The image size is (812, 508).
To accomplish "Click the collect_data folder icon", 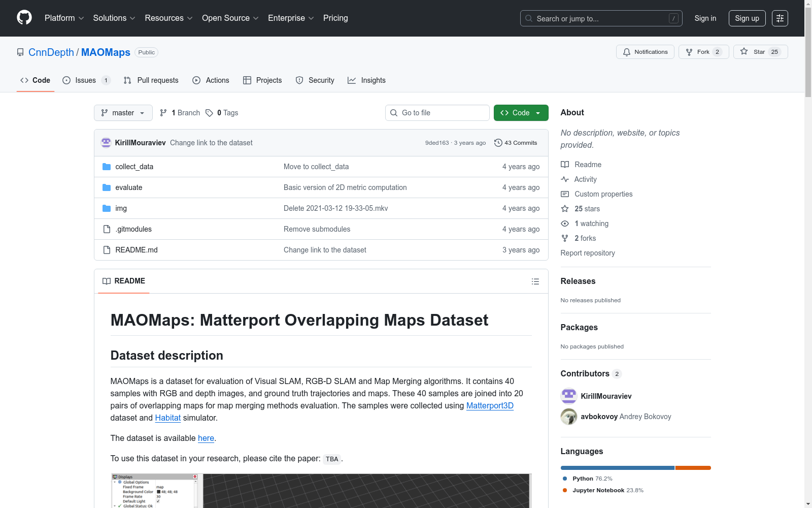I will [107, 167].
